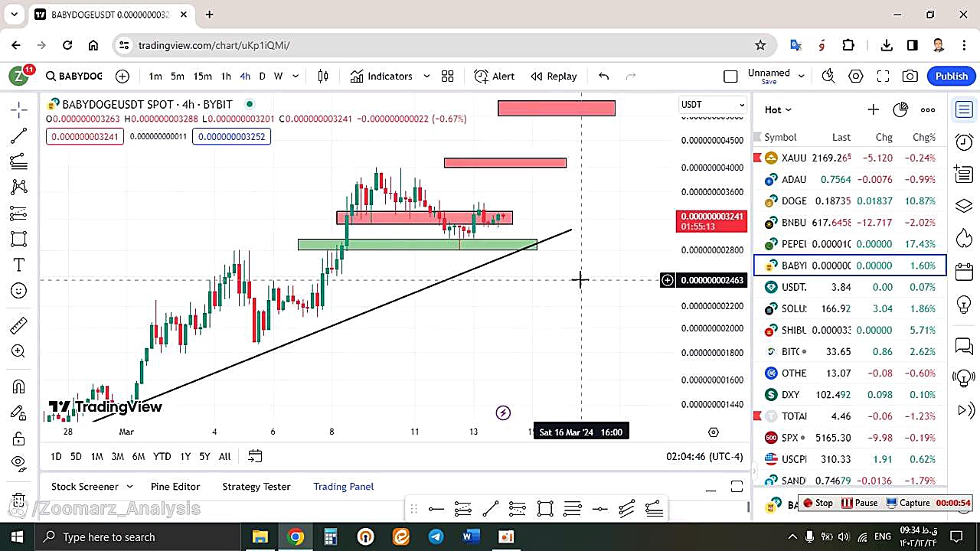Open the object tree layers icon
980x551 pixels.
pos(964,207)
